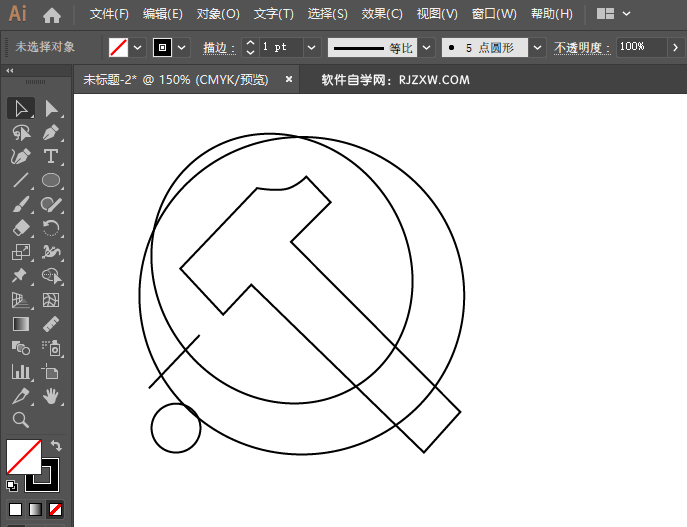Select the Warp tool

pyautogui.click(x=51, y=252)
